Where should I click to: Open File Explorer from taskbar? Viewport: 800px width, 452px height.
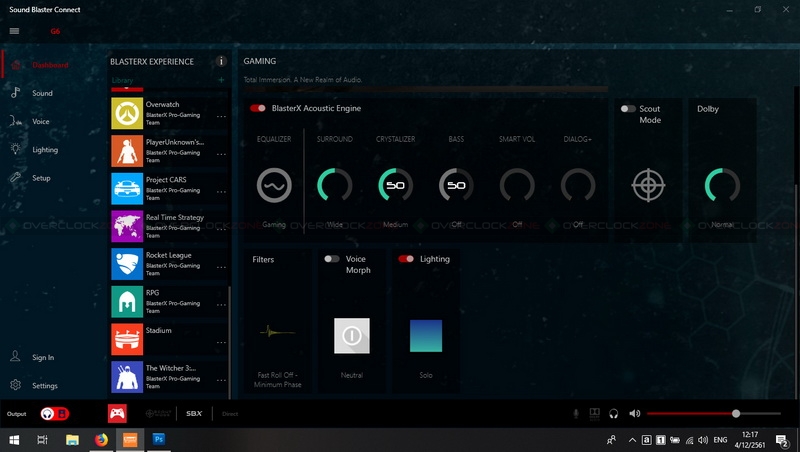tap(72, 440)
